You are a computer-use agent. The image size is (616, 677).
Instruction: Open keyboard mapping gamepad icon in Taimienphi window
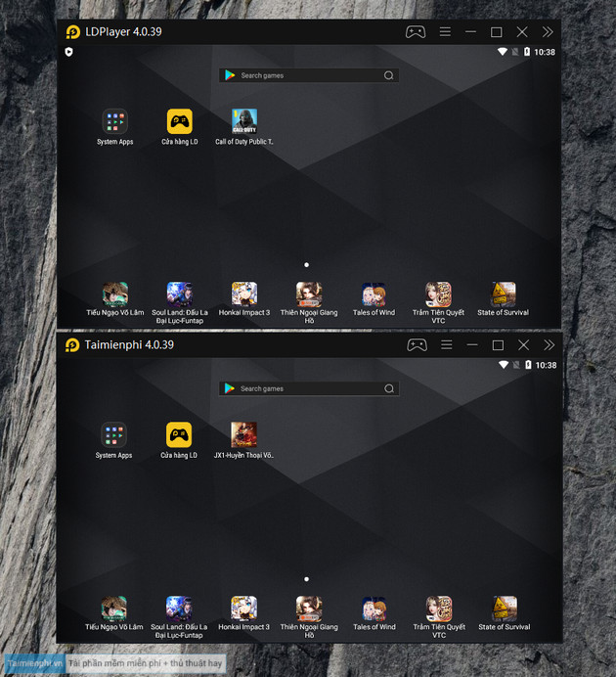(x=417, y=345)
